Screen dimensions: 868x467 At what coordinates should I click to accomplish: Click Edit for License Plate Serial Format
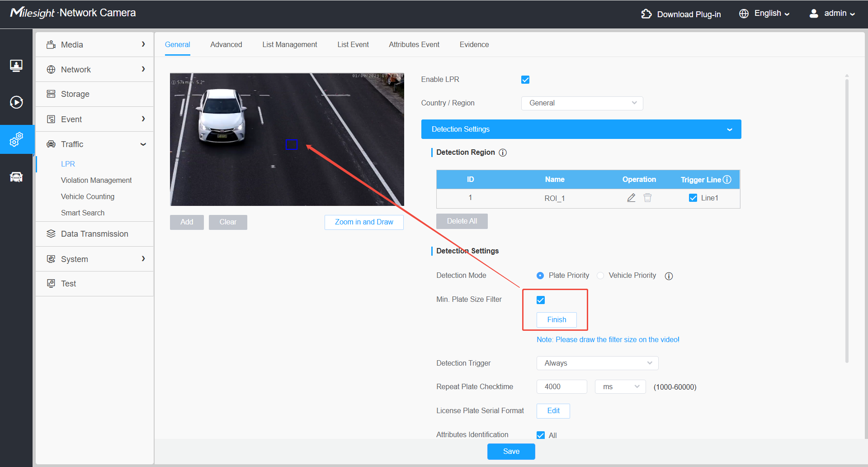click(x=553, y=411)
